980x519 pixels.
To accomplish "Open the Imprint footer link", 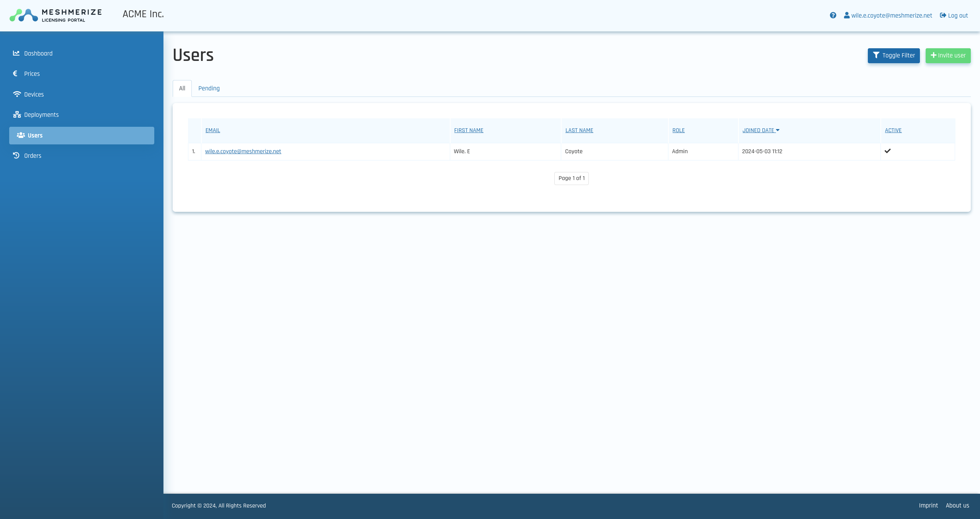I will pyautogui.click(x=928, y=506).
